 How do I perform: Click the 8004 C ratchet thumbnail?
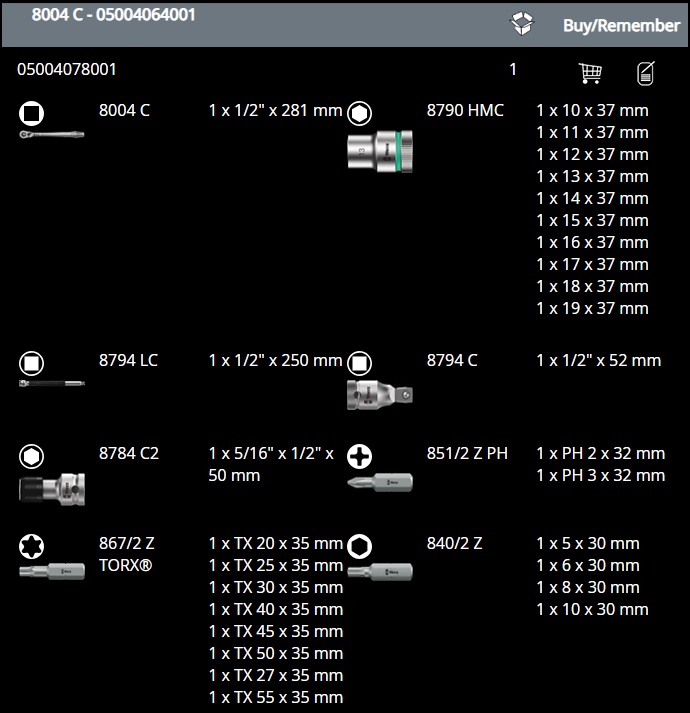pos(51,134)
